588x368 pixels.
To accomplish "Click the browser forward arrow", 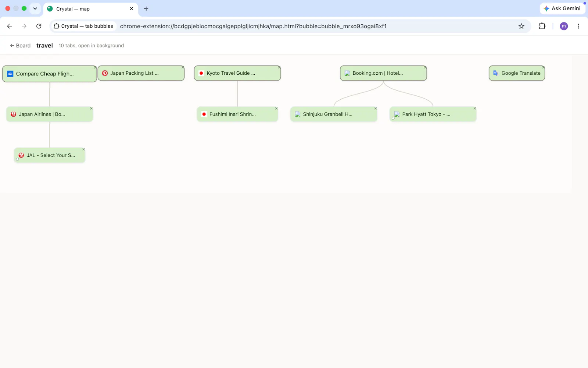I will pos(24,26).
